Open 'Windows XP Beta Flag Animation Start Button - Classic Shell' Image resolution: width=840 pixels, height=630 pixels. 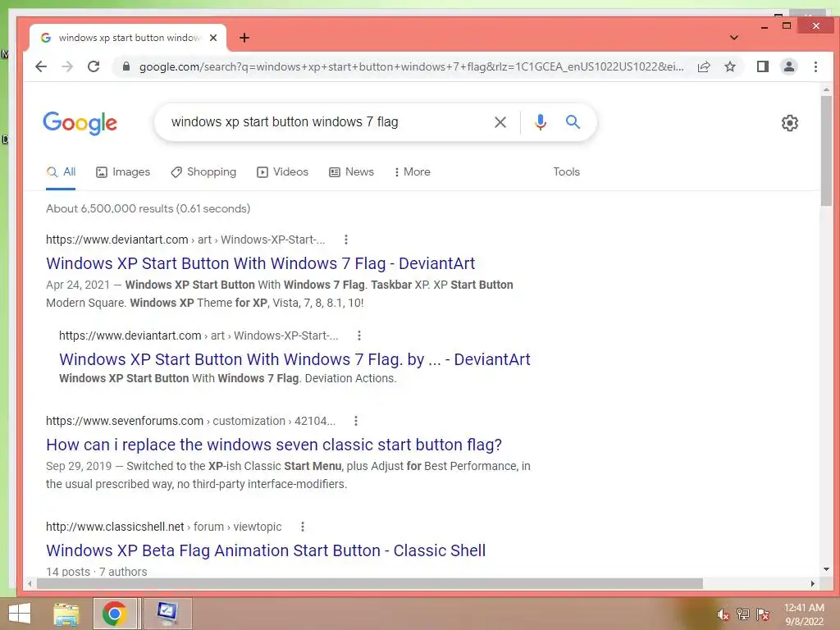[x=266, y=550]
